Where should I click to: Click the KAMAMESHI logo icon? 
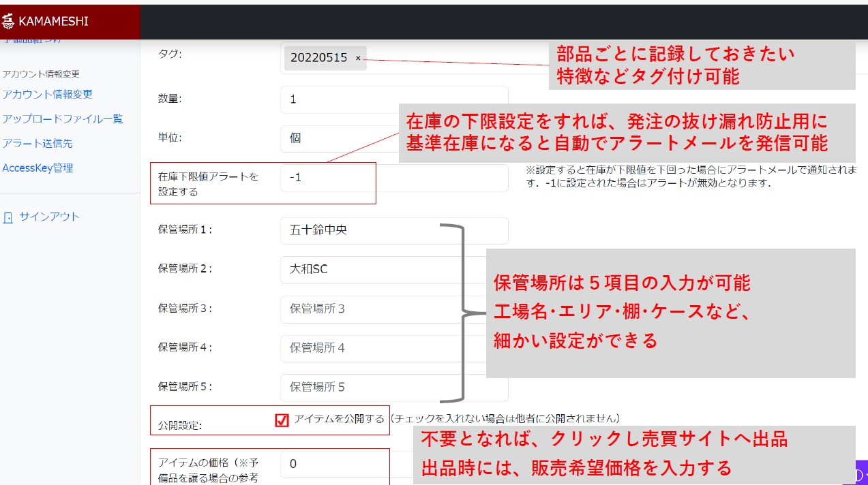point(9,21)
